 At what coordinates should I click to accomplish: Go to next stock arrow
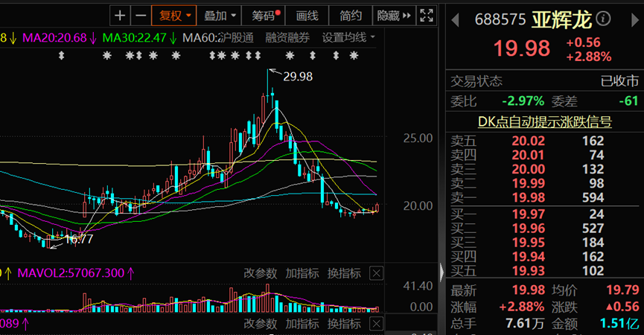634,20
